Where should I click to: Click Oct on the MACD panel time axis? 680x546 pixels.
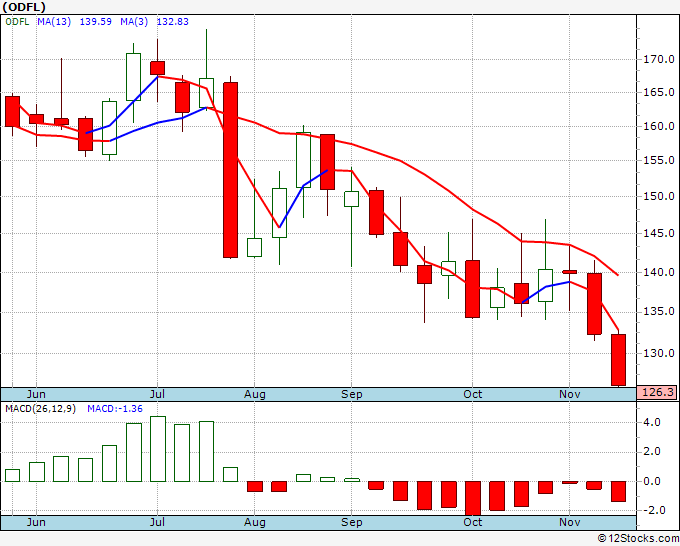click(472, 522)
